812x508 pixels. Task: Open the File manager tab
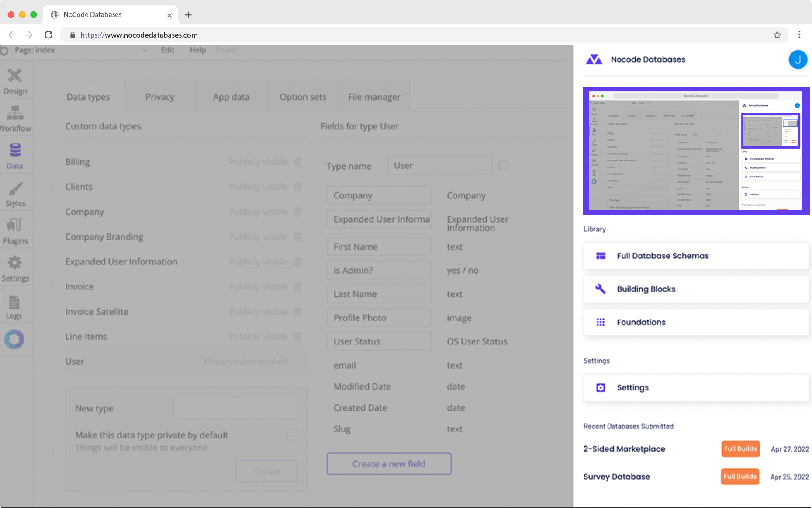374,97
